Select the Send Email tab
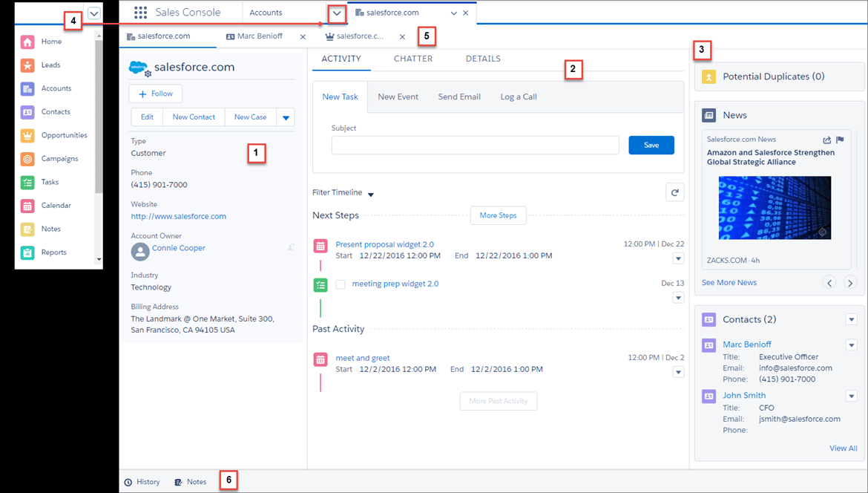The image size is (868, 493). [x=459, y=97]
